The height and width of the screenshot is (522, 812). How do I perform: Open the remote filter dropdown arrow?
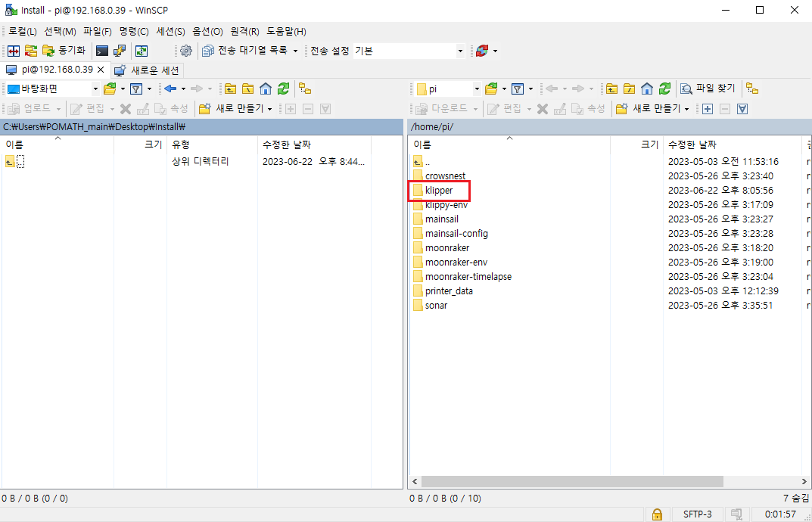pyautogui.click(x=531, y=89)
